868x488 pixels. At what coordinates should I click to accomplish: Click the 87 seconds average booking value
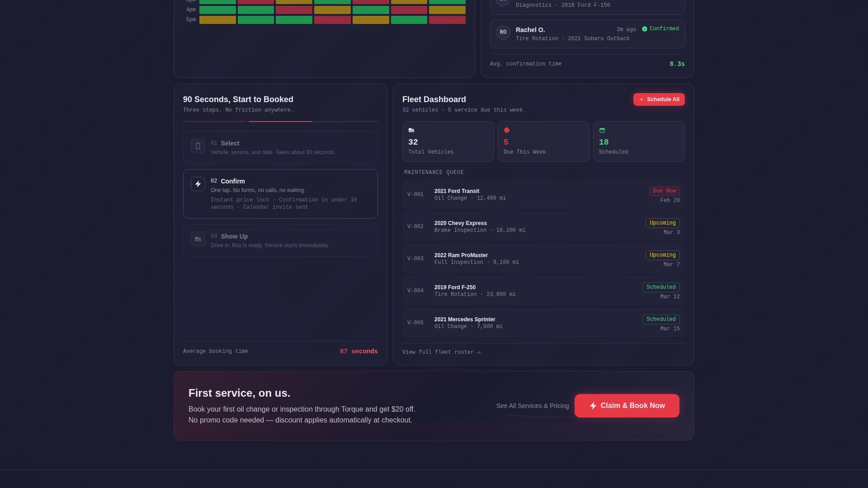359,352
